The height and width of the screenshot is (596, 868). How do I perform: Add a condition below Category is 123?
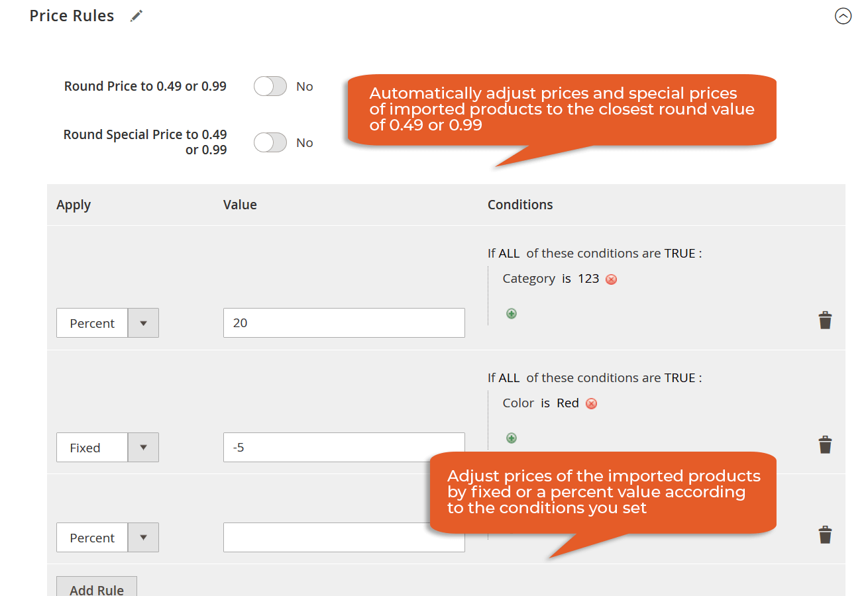[x=512, y=314]
